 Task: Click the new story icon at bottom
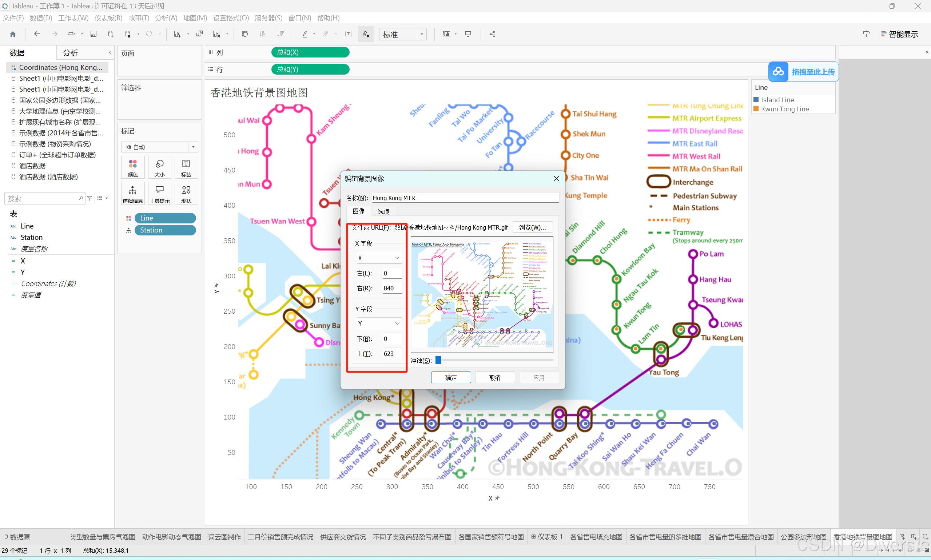(x=925, y=537)
